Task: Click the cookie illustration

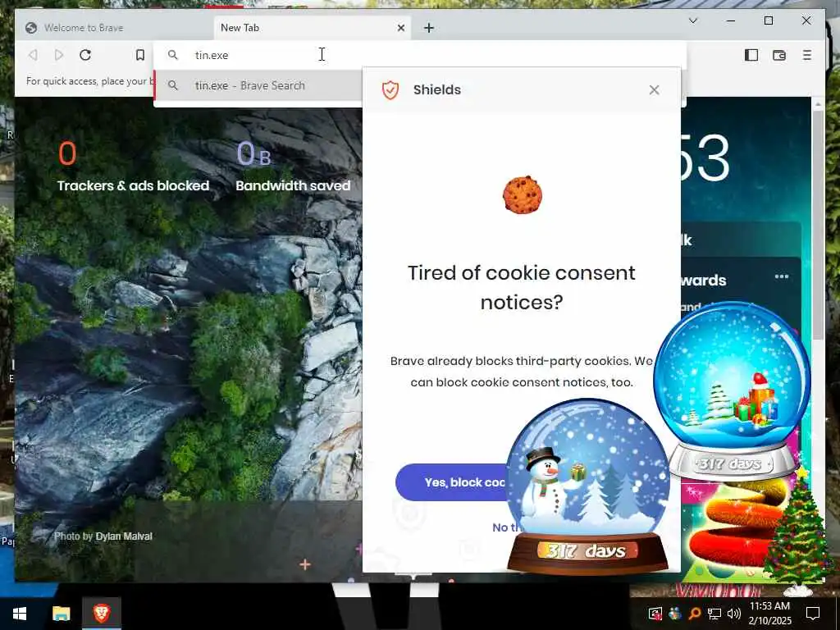Action: tap(523, 194)
